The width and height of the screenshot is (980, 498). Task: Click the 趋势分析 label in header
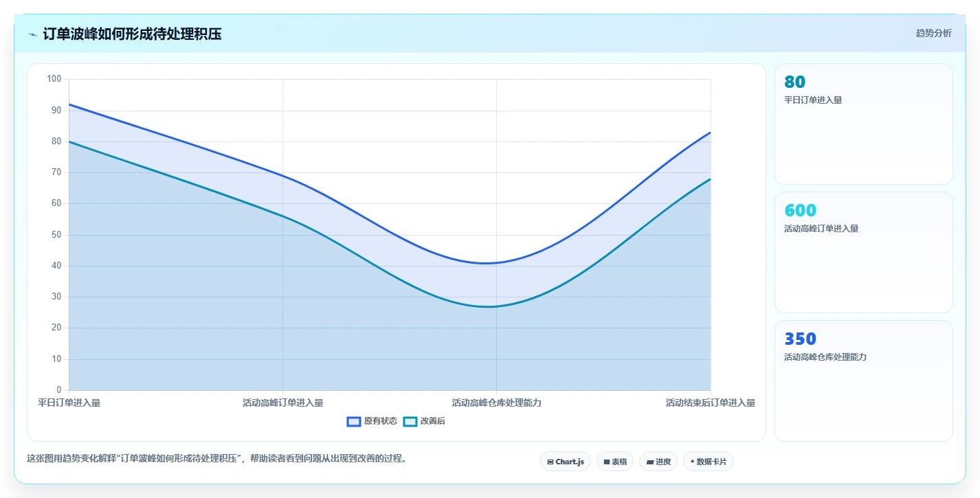coord(933,33)
